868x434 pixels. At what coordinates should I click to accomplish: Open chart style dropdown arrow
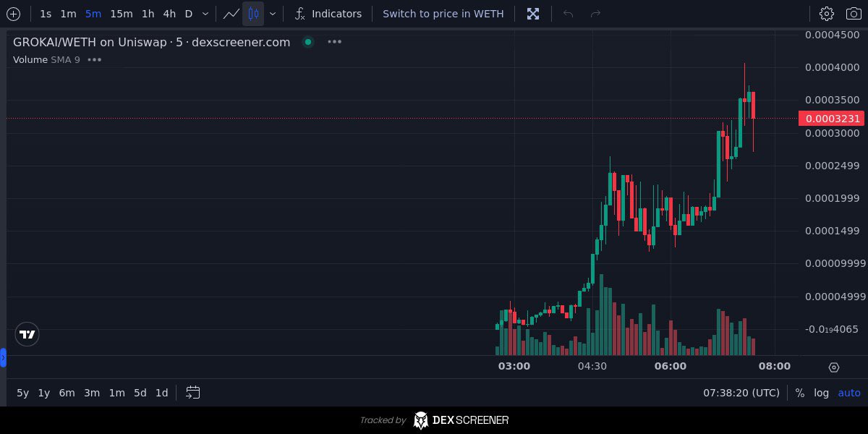point(272,14)
